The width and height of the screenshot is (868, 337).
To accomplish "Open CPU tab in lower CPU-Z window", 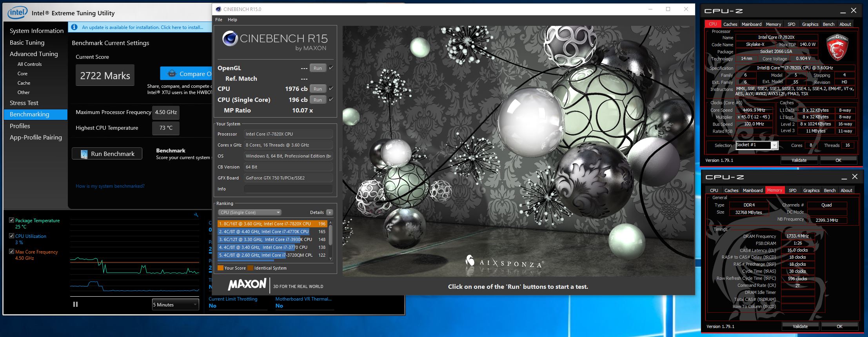I will (714, 190).
